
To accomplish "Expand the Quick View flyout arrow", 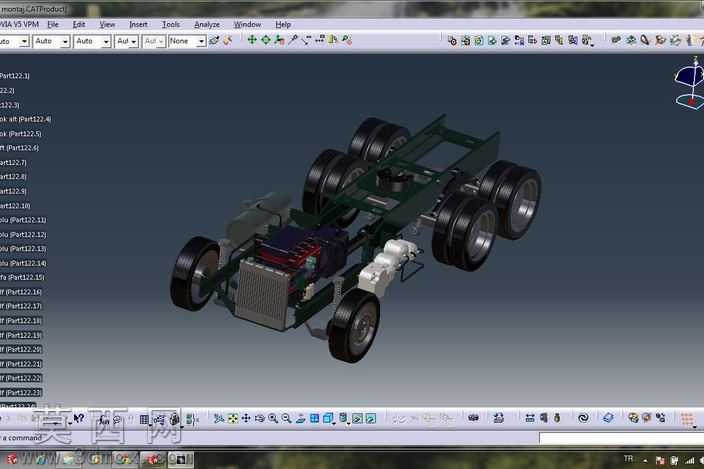I will pos(334,423).
